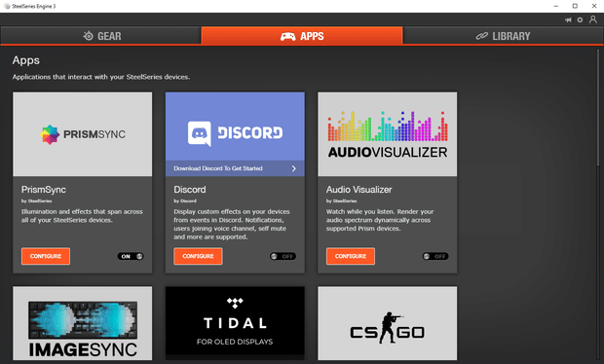Click the arrow chevron on Discord download banner
The width and height of the screenshot is (604, 364).
(x=294, y=168)
